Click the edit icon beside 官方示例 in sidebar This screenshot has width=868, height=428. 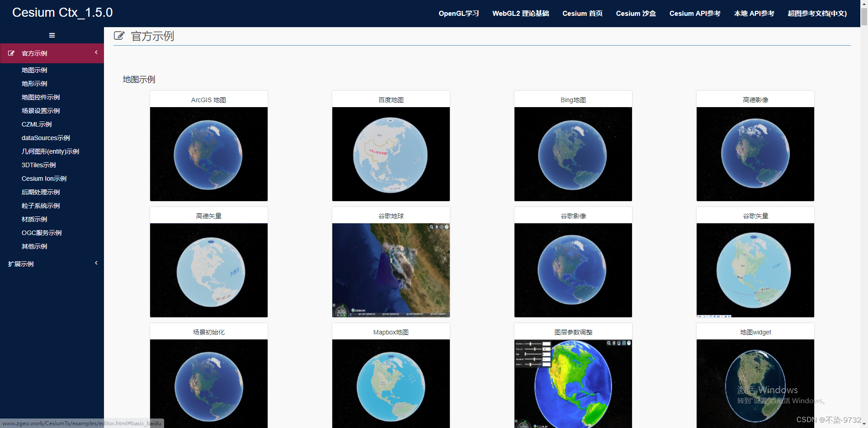[x=11, y=53]
